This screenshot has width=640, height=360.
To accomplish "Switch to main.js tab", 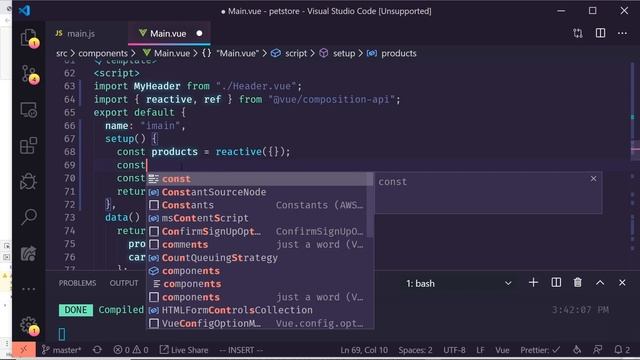I will tap(75, 33).
